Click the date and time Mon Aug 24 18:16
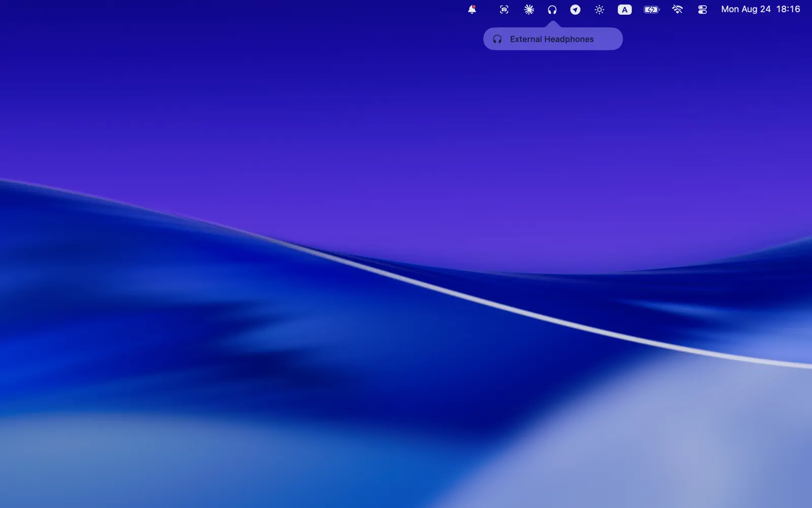The image size is (812, 508). pos(760,9)
